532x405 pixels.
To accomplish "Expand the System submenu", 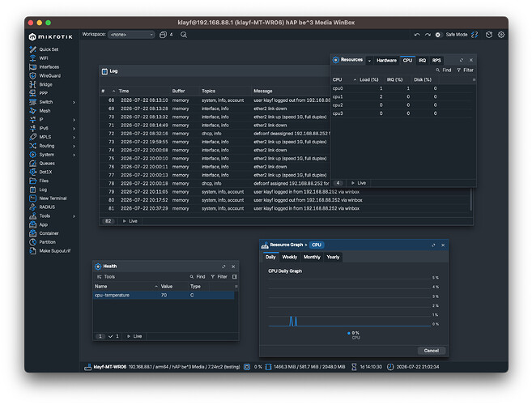I will point(74,155).
